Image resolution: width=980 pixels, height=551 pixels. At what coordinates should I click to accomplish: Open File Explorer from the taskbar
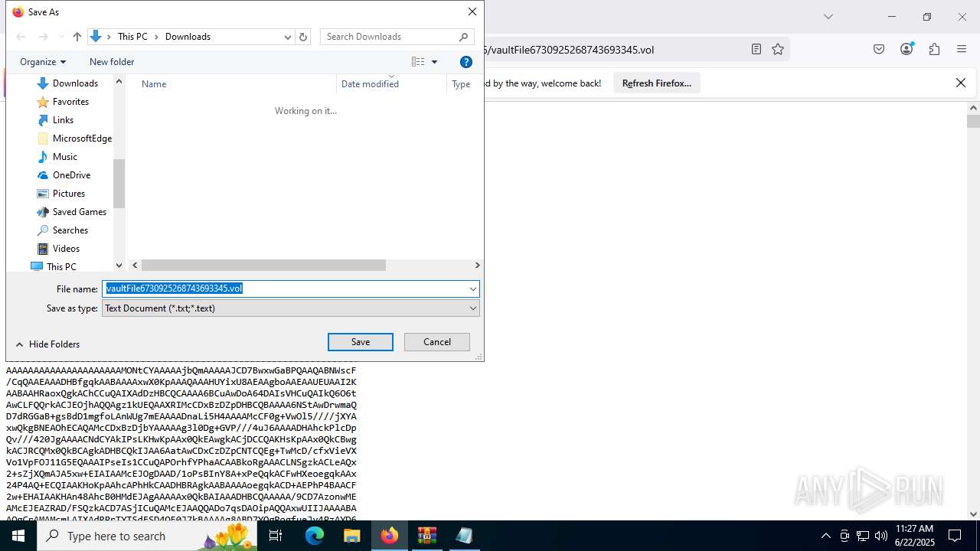(x=351, y=536)
